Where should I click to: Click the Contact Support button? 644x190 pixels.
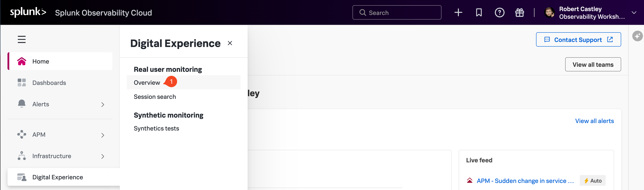point(578,40)
